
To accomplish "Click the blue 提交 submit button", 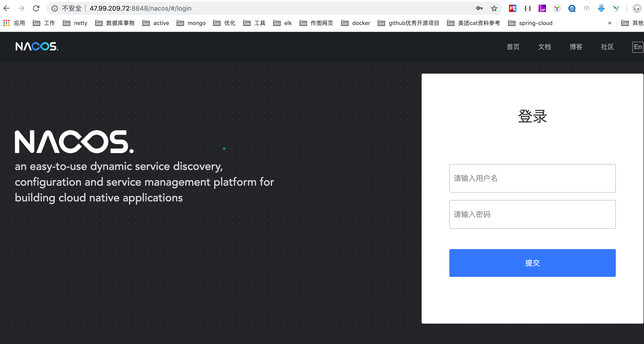I will 532,263.
